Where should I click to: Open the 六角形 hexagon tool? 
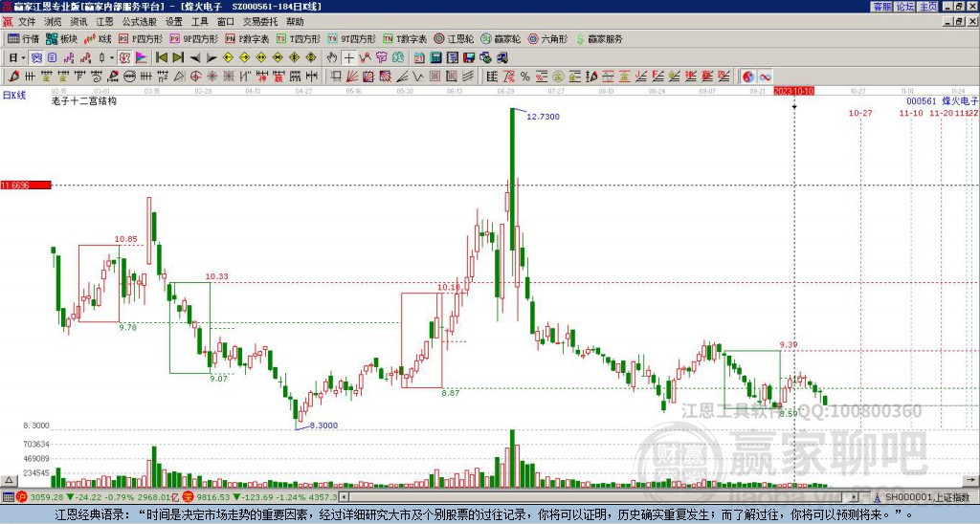tap(548, 38)
